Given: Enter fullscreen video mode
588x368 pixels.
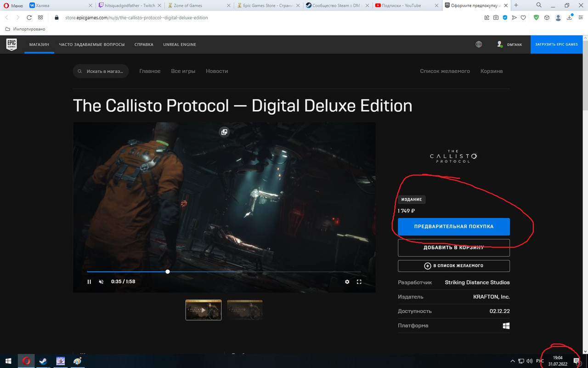Looking at the screenshot, I should (x=359, y=282).
